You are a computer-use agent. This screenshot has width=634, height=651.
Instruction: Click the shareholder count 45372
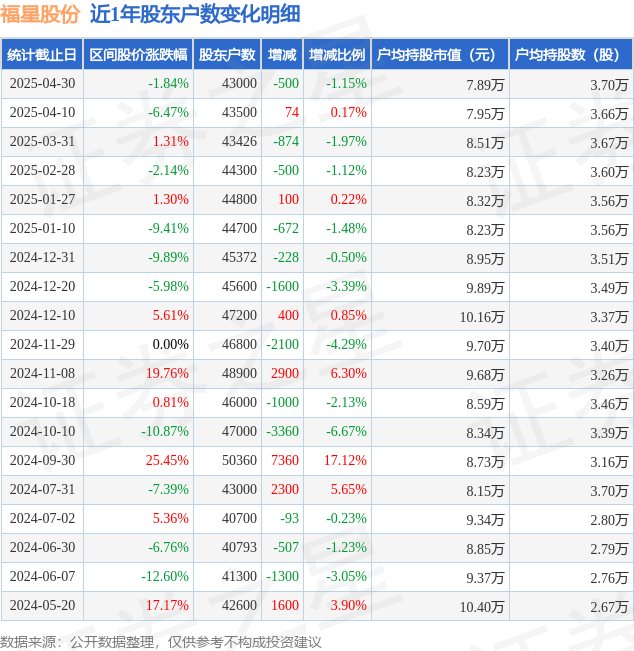(x=239, y=257)
